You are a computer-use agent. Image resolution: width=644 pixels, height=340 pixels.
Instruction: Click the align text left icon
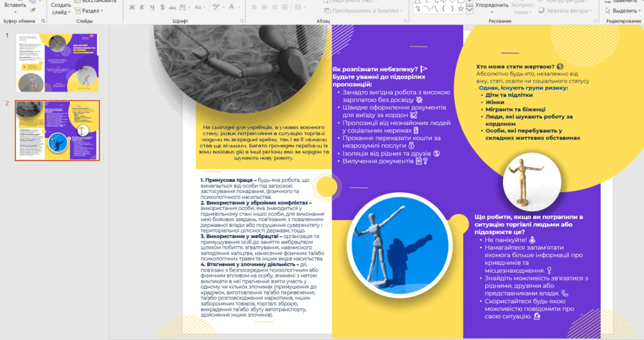click(254, 8)
